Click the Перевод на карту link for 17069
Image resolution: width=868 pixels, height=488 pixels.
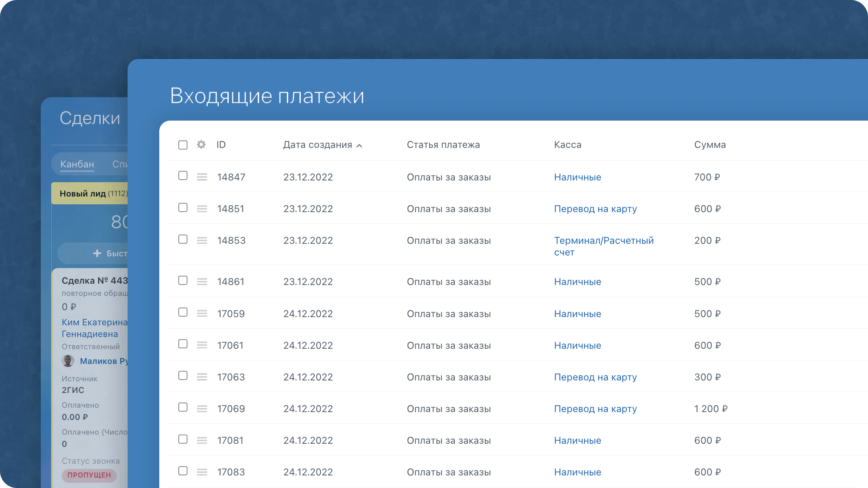(595, 408)
